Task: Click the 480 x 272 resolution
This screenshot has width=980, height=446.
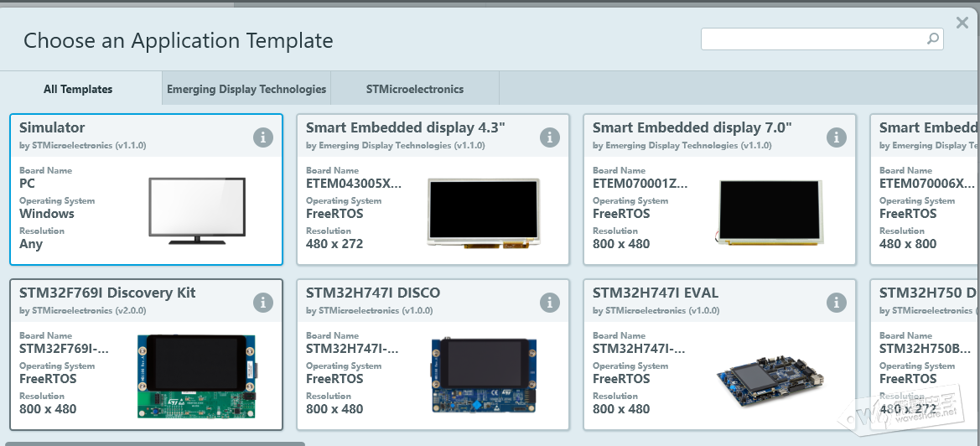Action: [x=334, y=244]
